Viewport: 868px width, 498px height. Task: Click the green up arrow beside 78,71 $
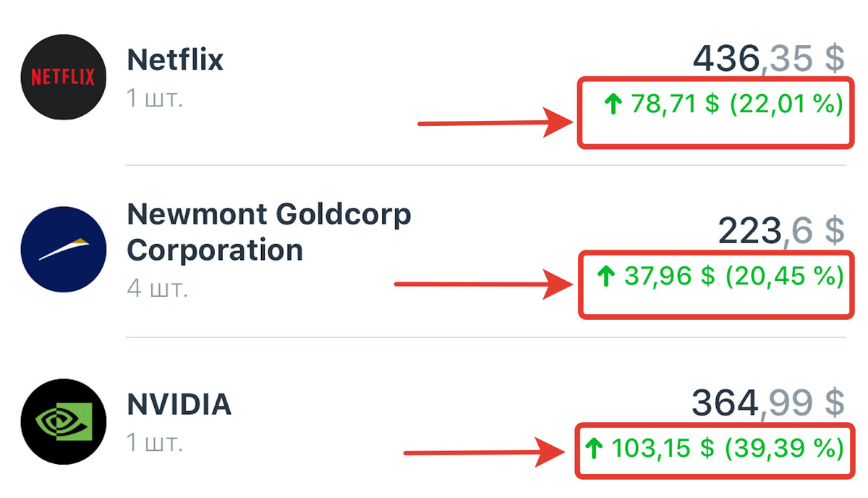point(613,106)
